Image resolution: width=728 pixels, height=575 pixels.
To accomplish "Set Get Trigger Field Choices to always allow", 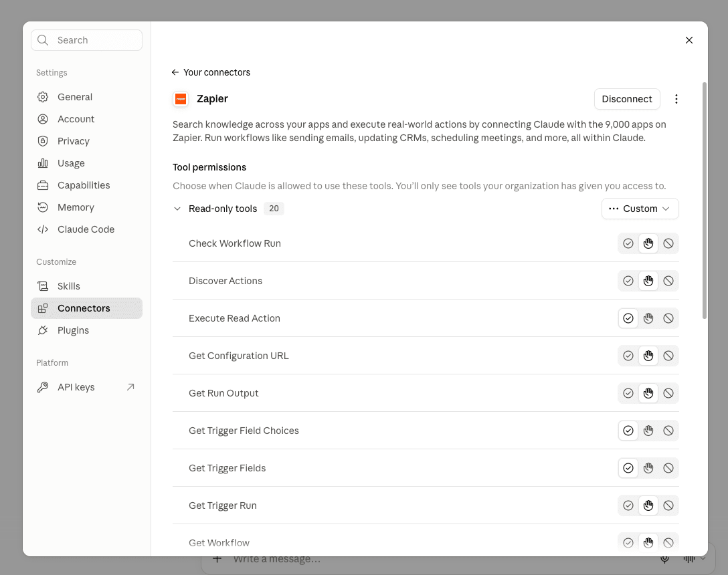I will pos(628,431).
